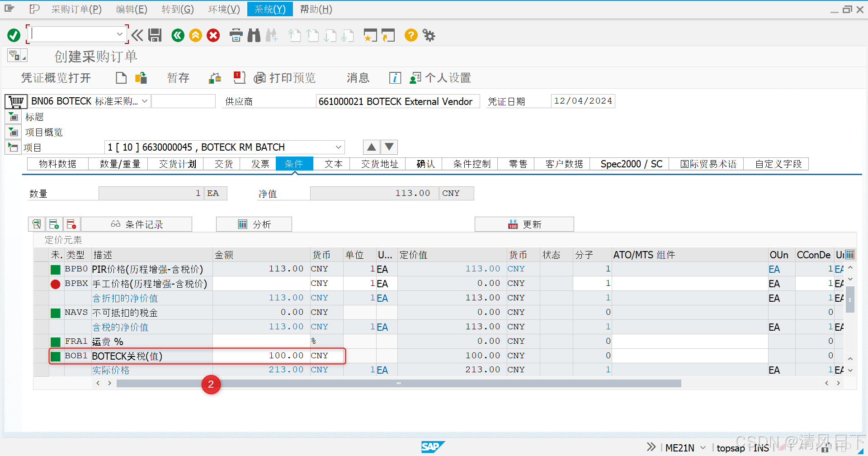This screenshot has height=456, width=868.
Task: Click the blue info Help icon
Action: click(395, 78)
